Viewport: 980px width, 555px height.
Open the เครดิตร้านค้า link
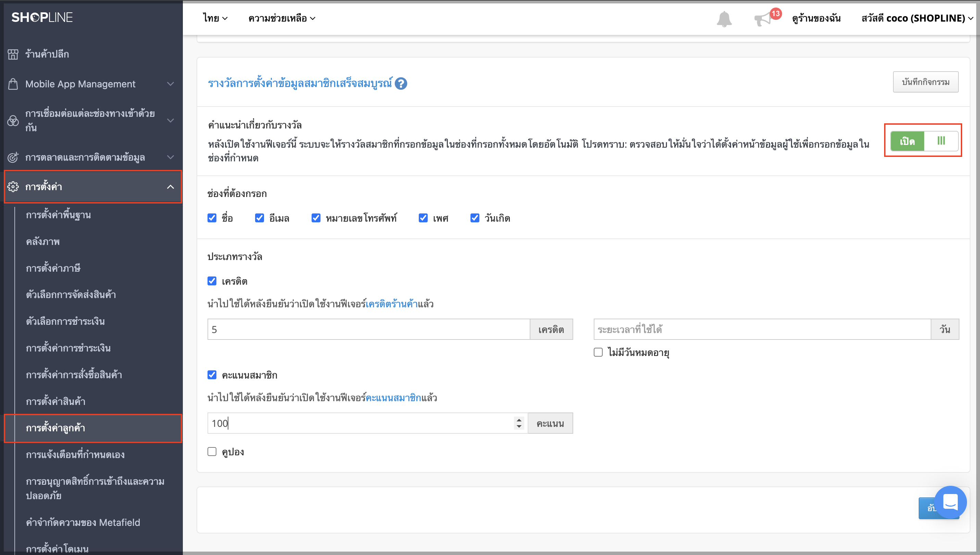tap(391, 304)
